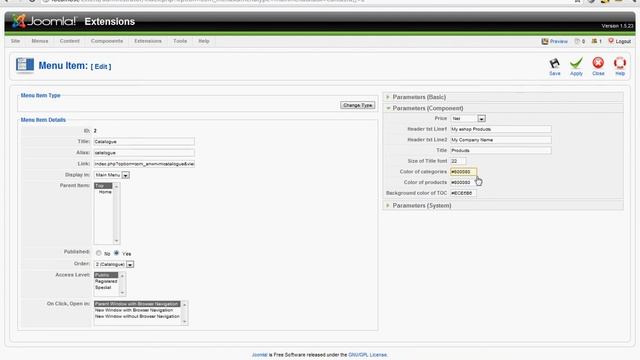Click the Alias input field

coord(144,153)
